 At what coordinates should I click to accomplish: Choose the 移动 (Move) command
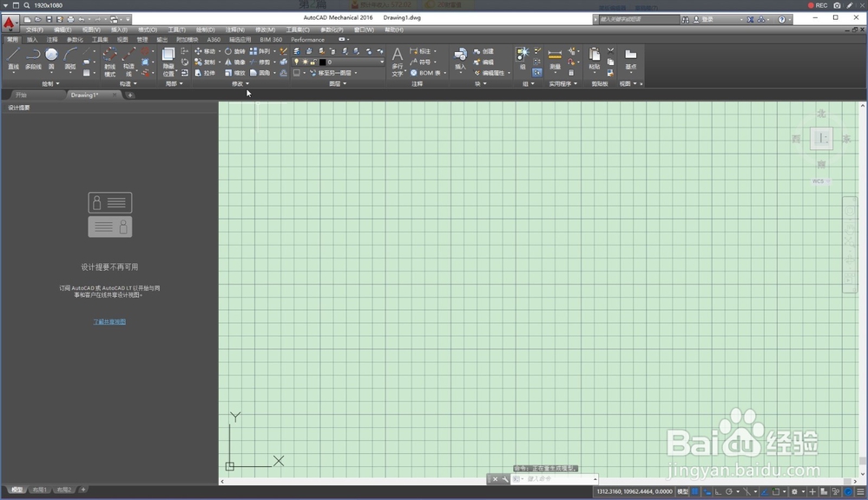point(205,51)
